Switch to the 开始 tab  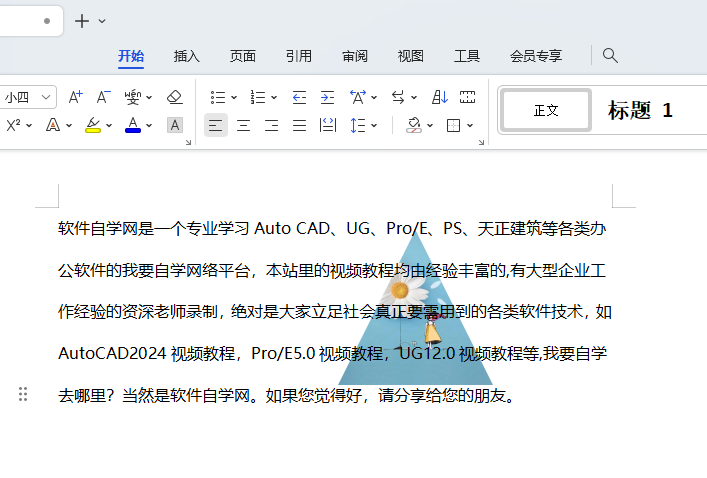(x=131, y=56)
